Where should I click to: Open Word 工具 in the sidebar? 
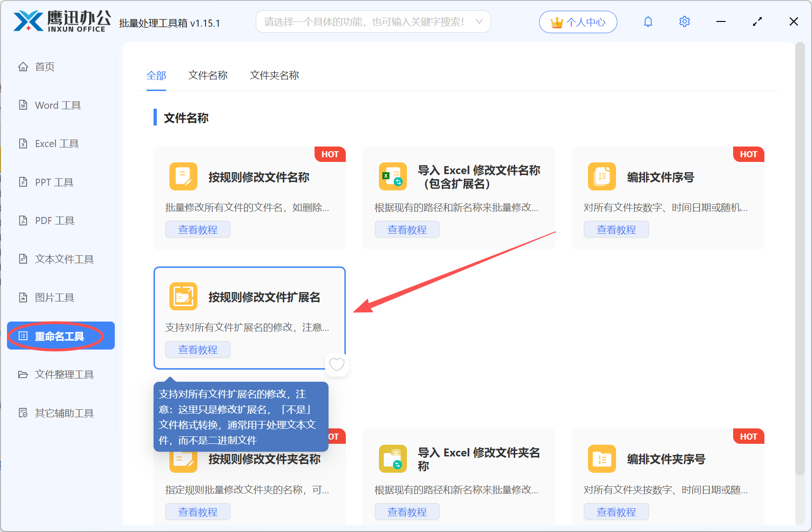pos(61,105)
